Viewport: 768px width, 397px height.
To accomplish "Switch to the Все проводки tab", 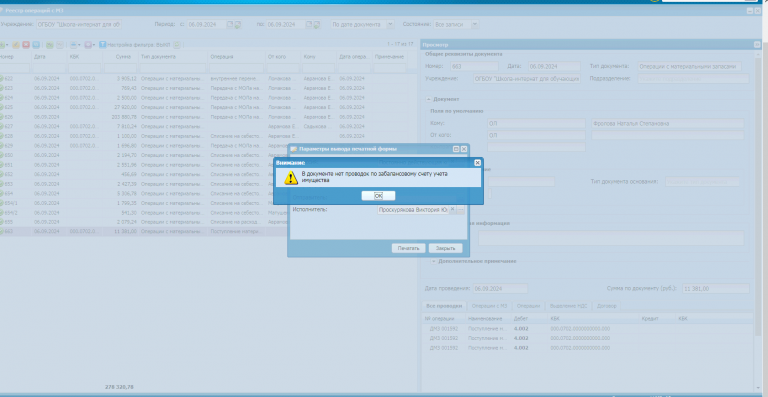I will [x=444, y=306].
